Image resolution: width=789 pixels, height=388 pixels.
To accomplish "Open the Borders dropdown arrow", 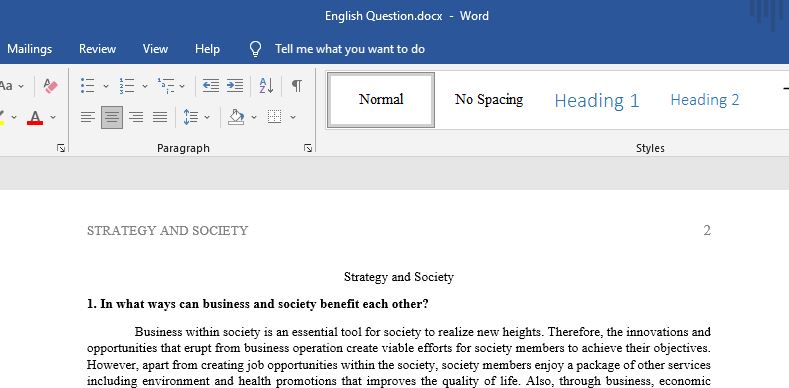I will [x=293, y=117].
